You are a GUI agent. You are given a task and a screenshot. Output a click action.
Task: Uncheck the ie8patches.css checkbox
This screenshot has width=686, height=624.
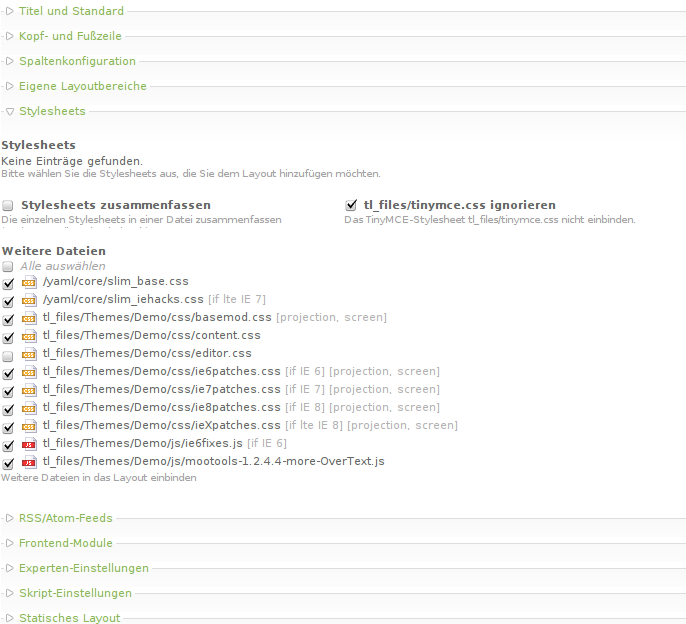(x=8, y=409)
